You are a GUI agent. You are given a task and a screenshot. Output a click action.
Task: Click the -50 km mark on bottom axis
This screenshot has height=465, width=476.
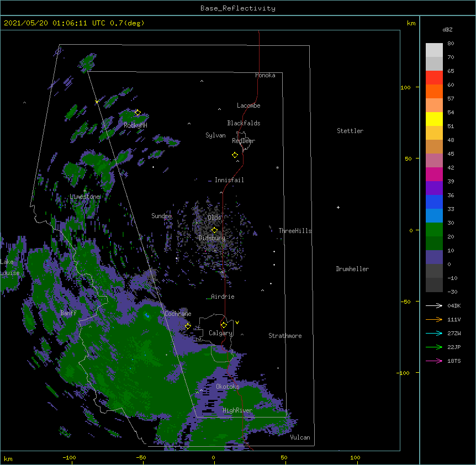pyautogui.click(x=141, y=457)
